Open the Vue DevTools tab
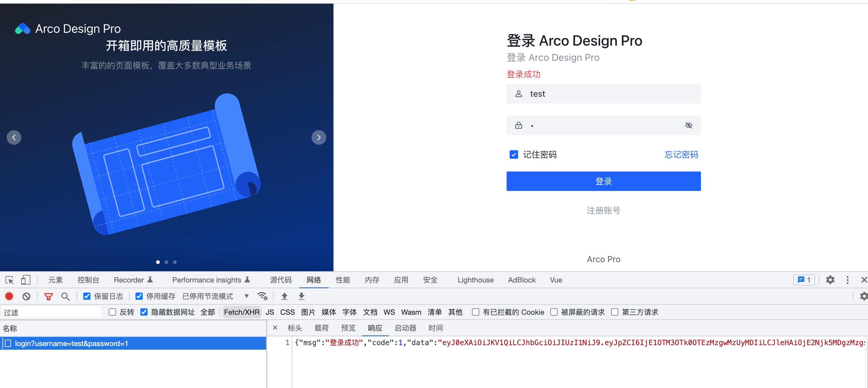Screen dimensions: 868x388 coord(556,280)
